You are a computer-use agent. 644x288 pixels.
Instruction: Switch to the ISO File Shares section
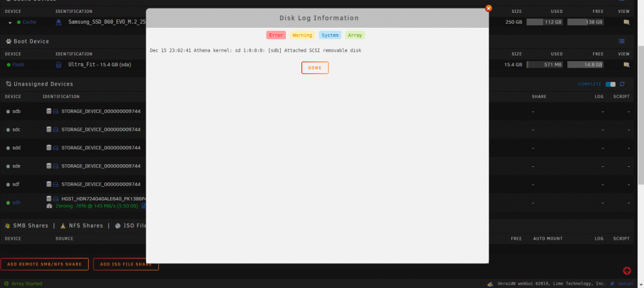[x=135, y=226]
